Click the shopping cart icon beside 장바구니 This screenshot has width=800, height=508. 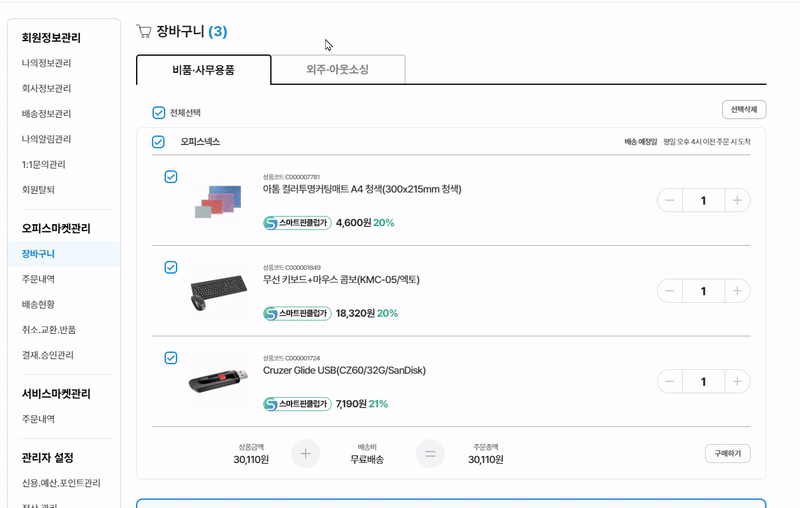(144, 31)
